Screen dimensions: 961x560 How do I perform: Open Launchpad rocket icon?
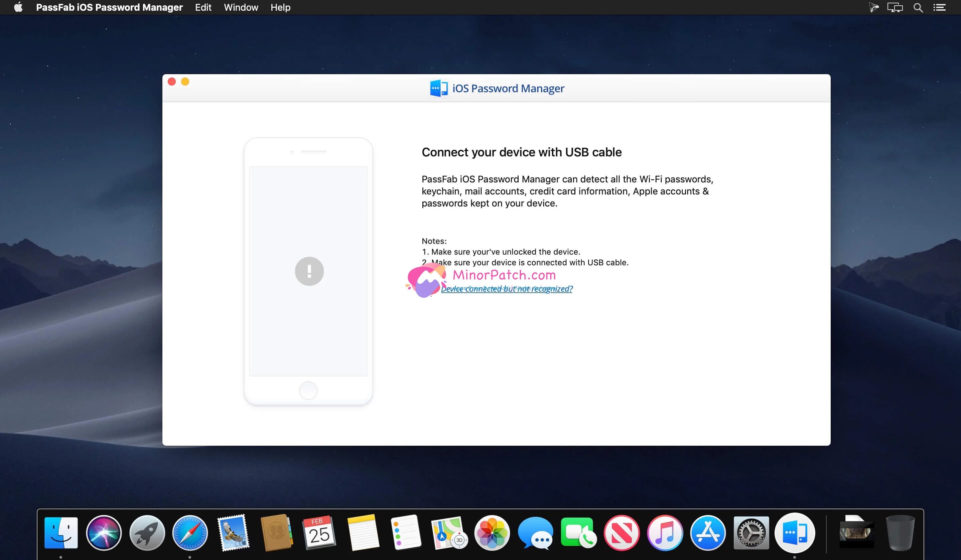click(147, 533)
